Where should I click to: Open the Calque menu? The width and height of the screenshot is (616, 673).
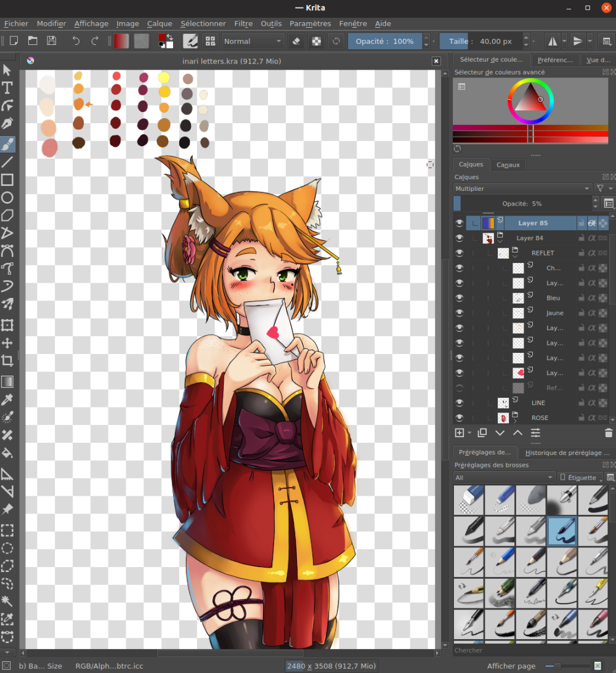click(160, 23)
